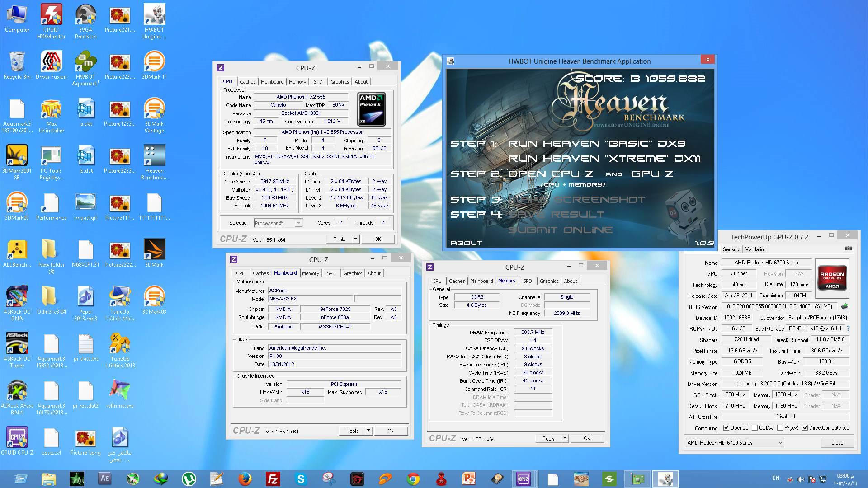868x488 pixels.
Task: Open CPUID CPU-Z desktop shortcut
Action: tap(17, 441)
